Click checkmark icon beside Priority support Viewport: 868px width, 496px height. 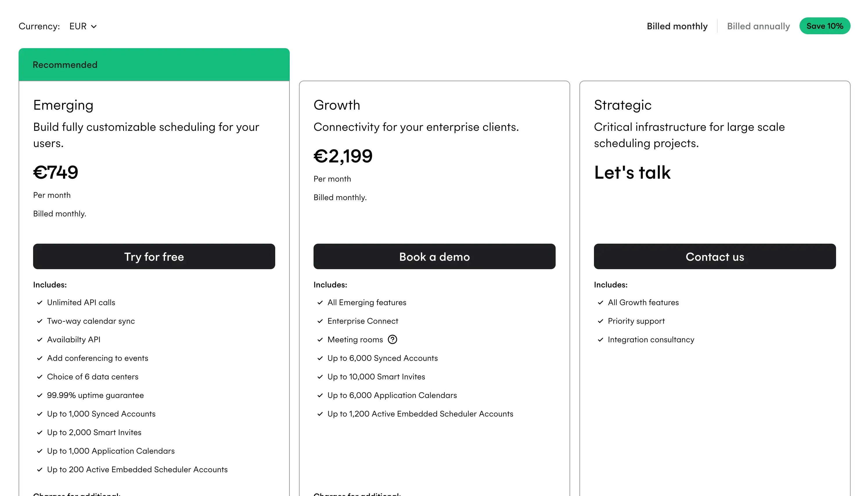600,321
